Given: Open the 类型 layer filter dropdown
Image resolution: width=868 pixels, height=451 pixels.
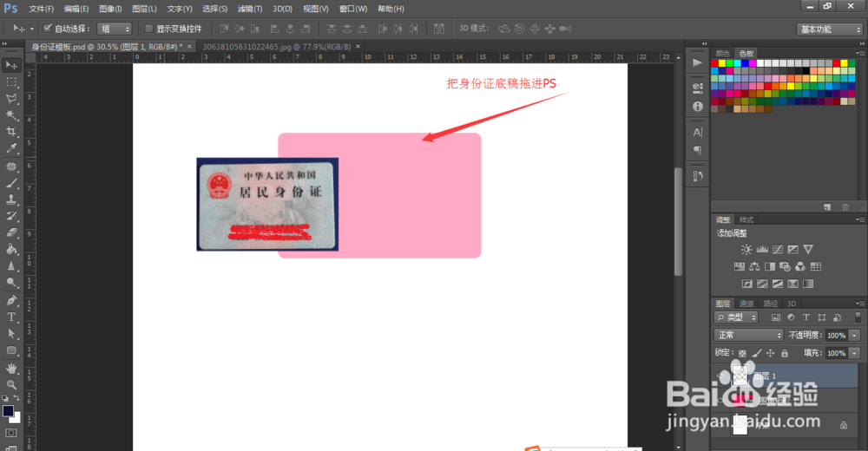Looking at the screenshot, I should point(736,317).
